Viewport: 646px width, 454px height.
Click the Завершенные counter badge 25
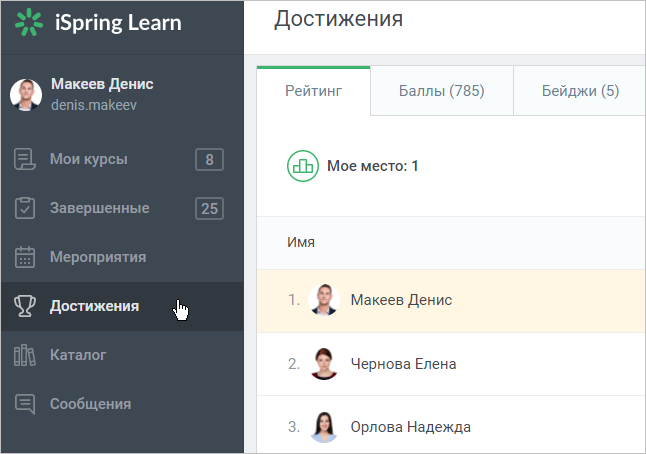pos(209,208)
